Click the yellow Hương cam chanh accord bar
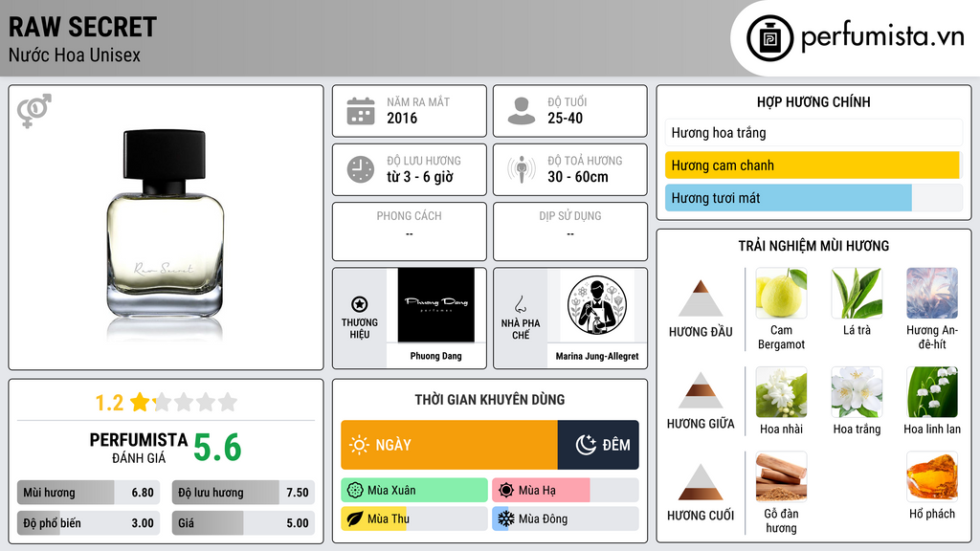 813,165
